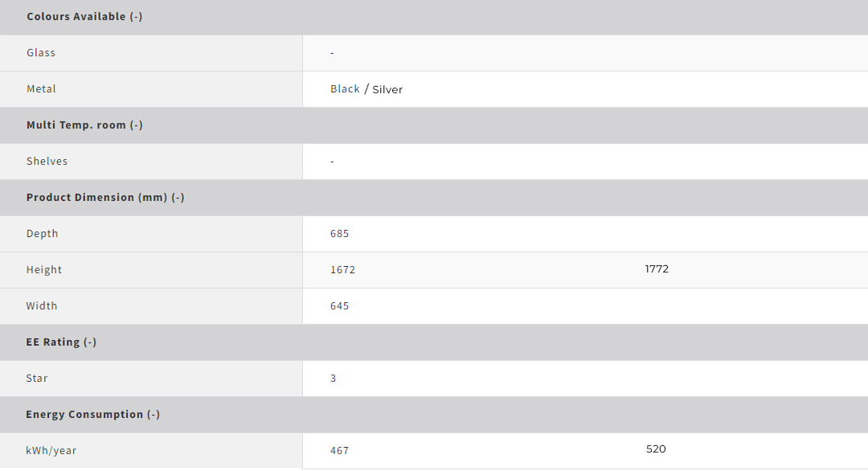Viewport: 868px width, 471px height.
Task: Click the kWh/year value 520
Action: pyautogui.click(x=656, y=449)
